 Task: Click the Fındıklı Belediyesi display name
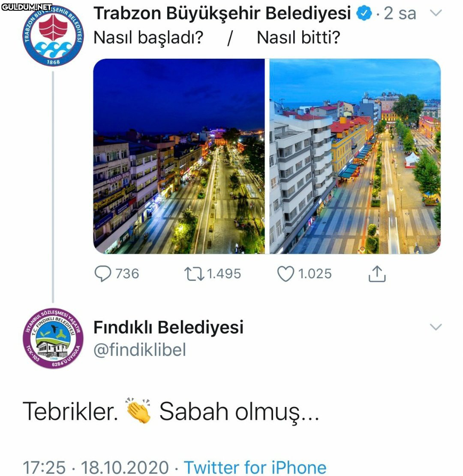tap(168, 327)
